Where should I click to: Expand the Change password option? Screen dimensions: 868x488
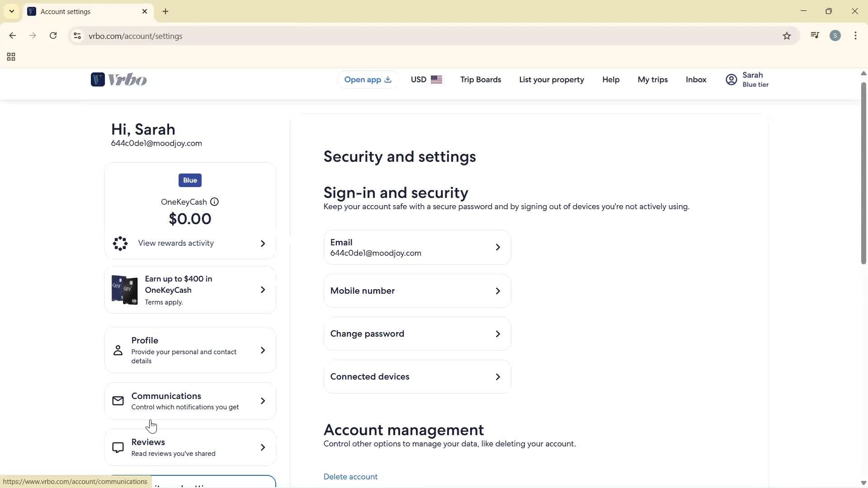[x=416, y=333]
